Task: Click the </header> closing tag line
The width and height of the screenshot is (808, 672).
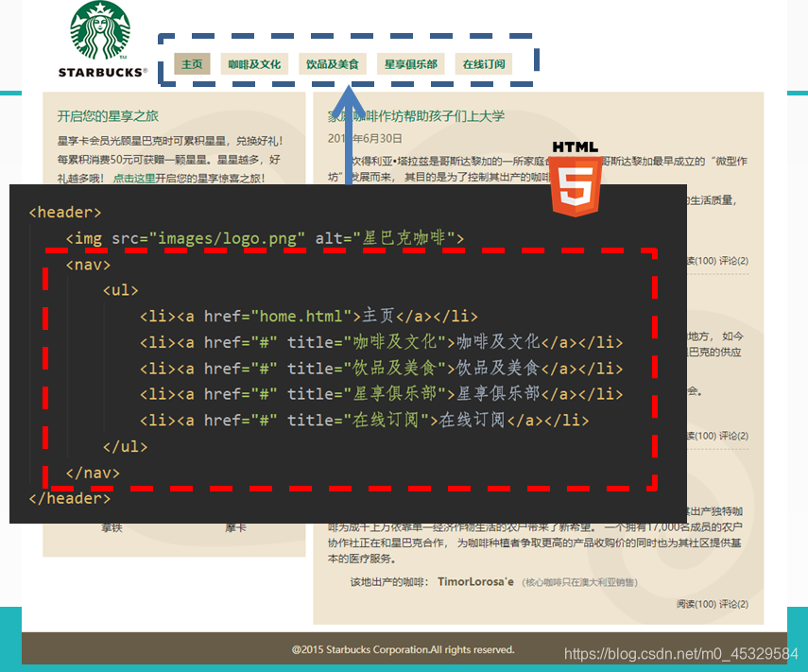Action: (70, 498)
